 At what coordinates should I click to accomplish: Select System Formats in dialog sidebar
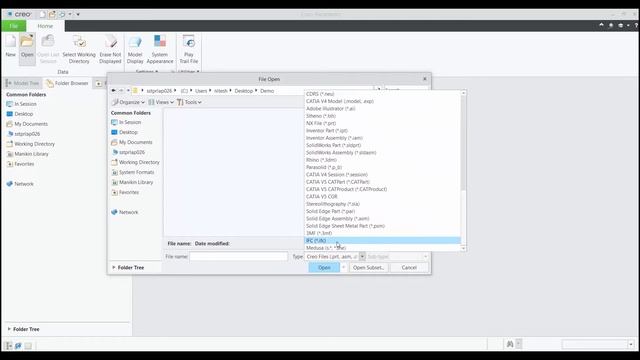coord(136,172)
